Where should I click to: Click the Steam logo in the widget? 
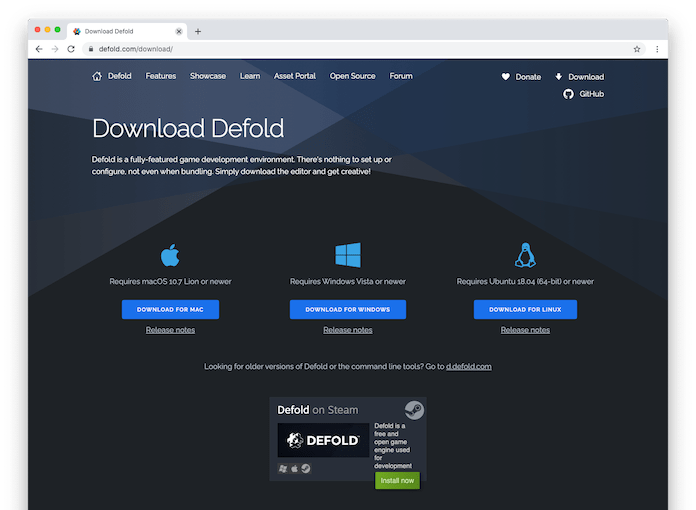click(414, 410)
